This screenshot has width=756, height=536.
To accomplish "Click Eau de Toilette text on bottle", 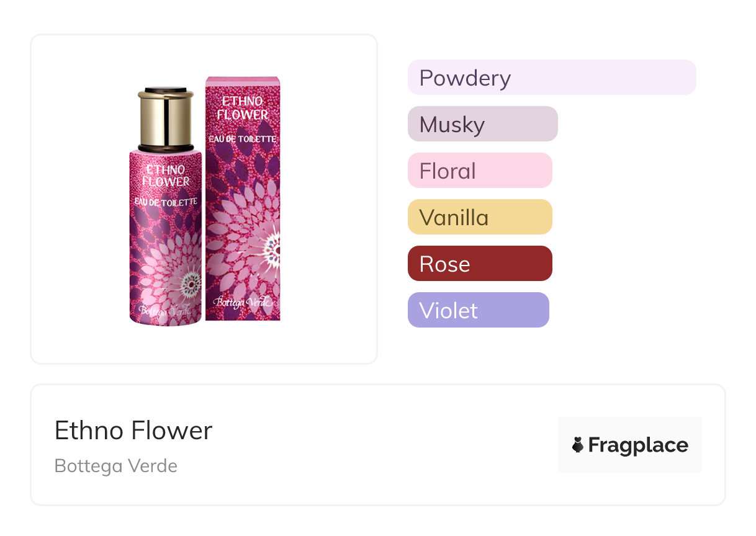I will [166, 202].
